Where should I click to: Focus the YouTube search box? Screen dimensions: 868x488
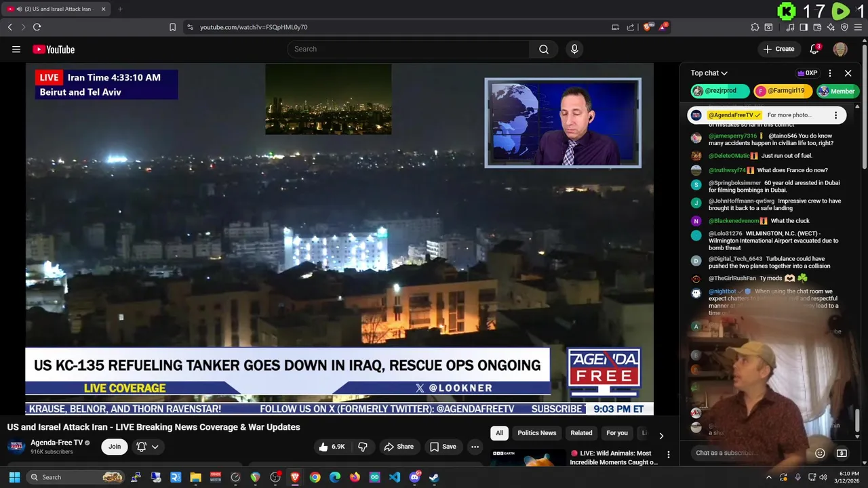pos(408,49)
